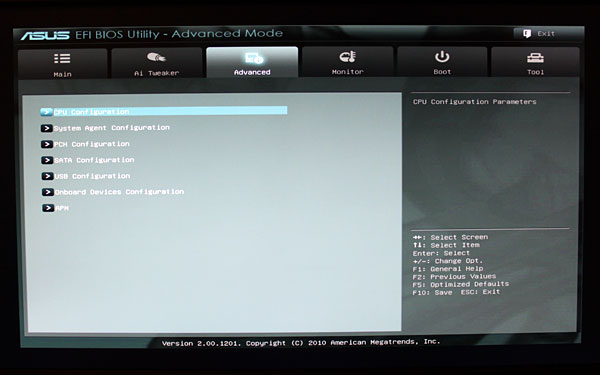Open Onboard Devices Configuration entry
600x375 pixels.
click(119, 192)
